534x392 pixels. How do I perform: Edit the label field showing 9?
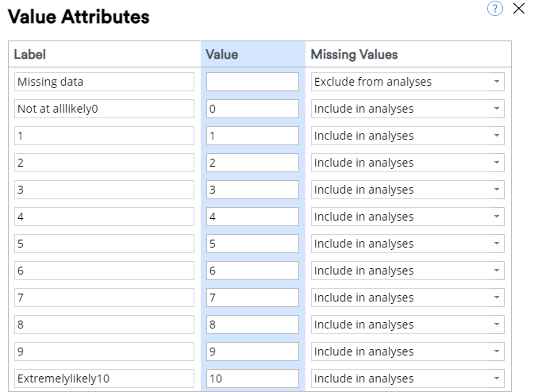tap(104, 352)
